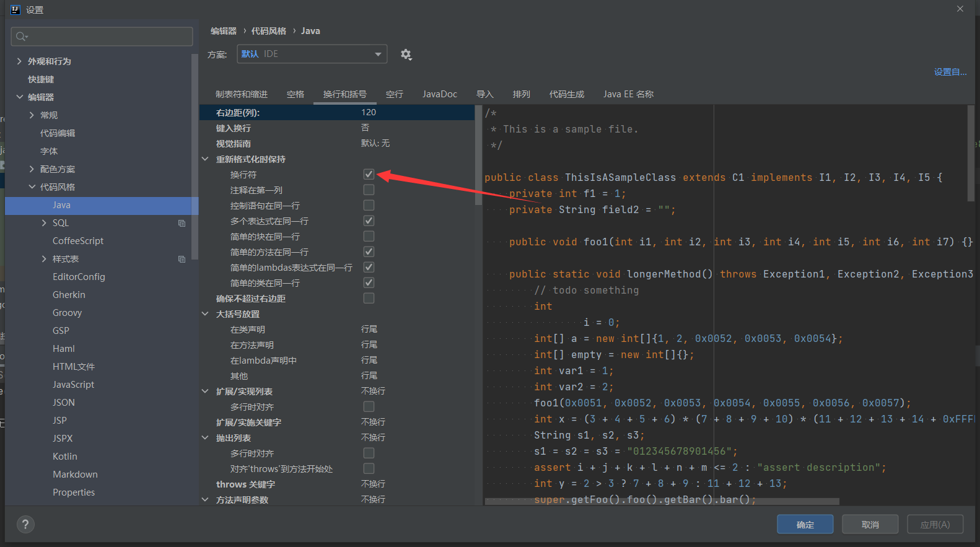Image resolution: width=980 pixels, height=547 pixels.
Task: Collapse the 大括号放置 section
Action: 205,314
